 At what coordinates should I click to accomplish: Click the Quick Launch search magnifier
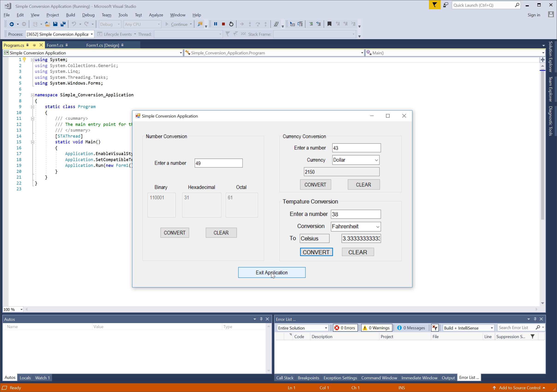point(517,5)
